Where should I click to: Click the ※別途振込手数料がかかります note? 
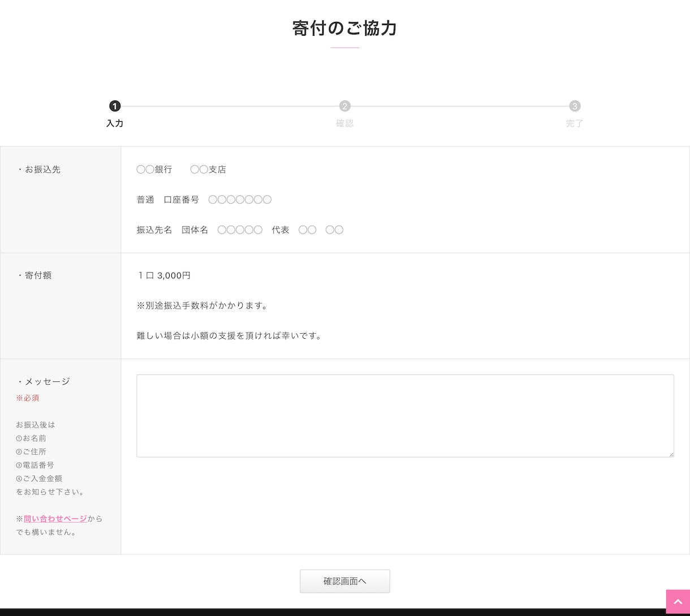(x=202, y=305)
